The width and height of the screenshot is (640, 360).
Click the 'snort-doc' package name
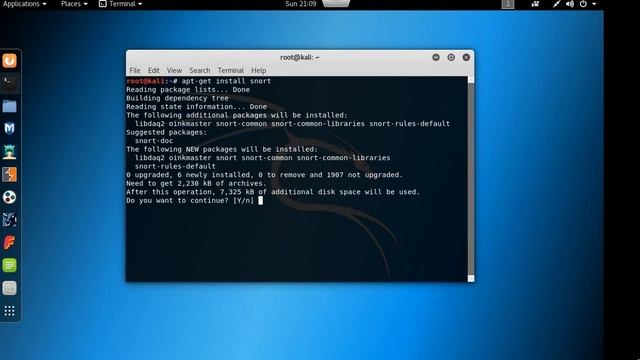click(154, 141)
